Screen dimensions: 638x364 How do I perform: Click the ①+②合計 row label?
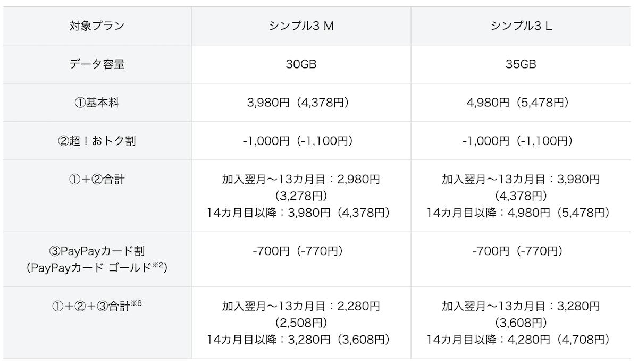97,180
